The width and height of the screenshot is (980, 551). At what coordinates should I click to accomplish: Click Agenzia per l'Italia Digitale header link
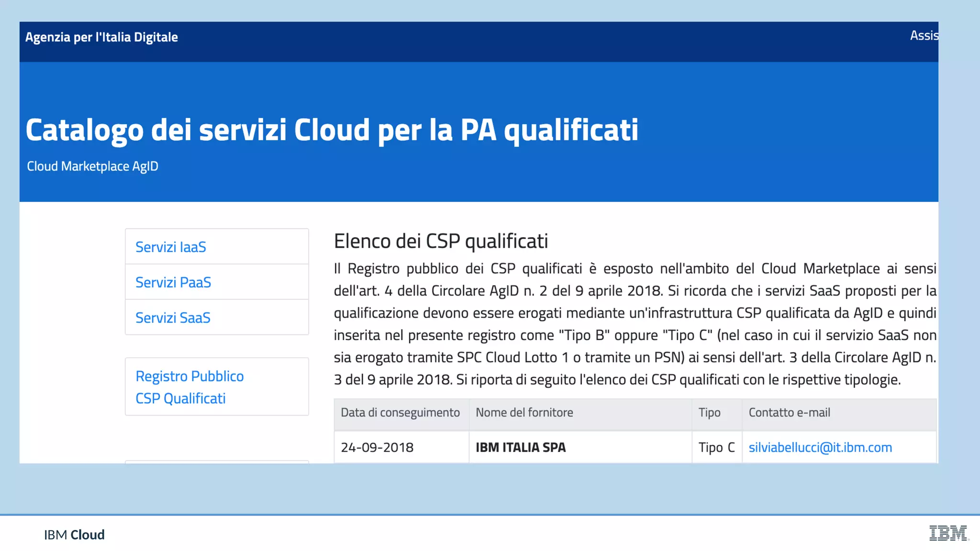pos(101,37)
